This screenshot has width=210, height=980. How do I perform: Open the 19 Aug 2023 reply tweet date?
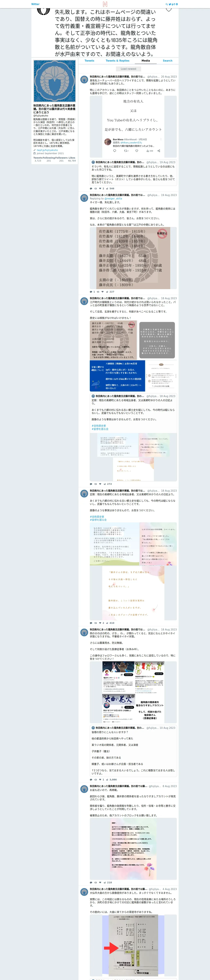click(x=169, y=195)
